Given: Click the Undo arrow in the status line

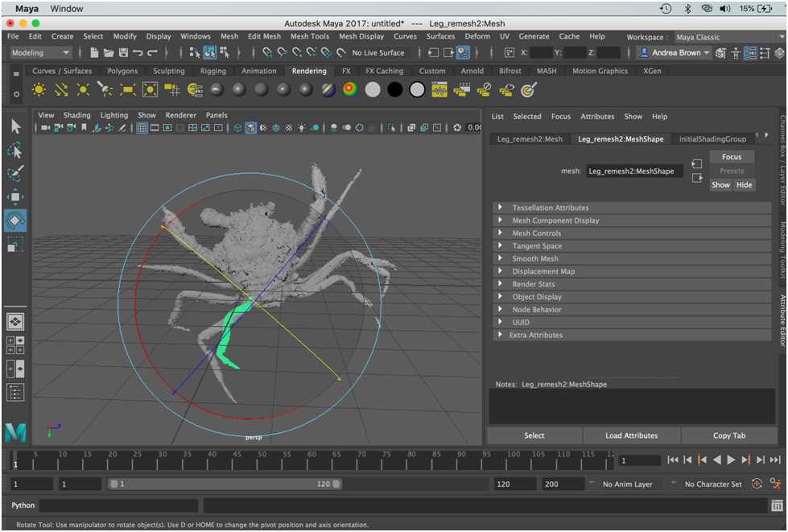Looking at the screenshot, I should coord(138,53).
